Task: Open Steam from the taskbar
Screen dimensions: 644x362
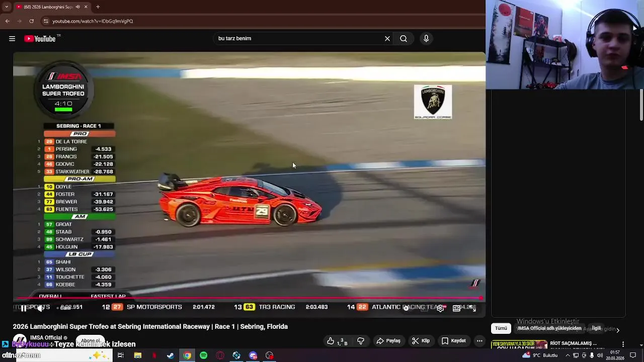Action: [171, 355]
